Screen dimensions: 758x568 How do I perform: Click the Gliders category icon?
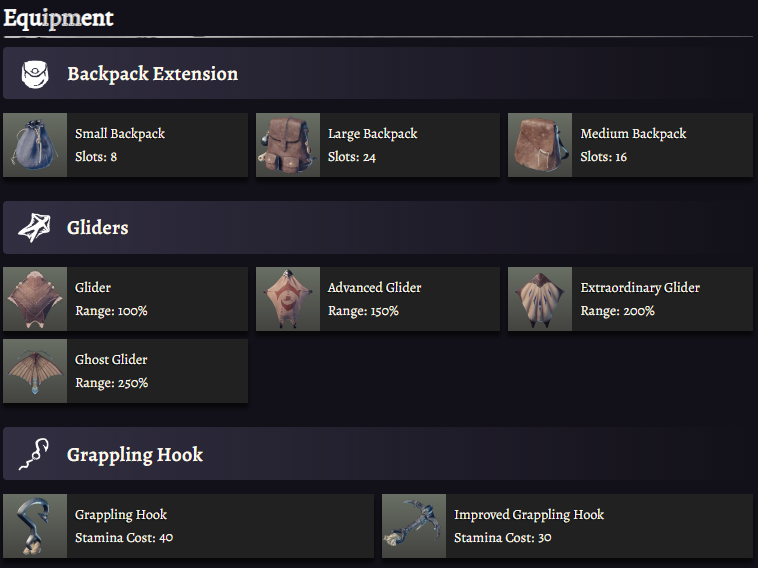[35, 228]
